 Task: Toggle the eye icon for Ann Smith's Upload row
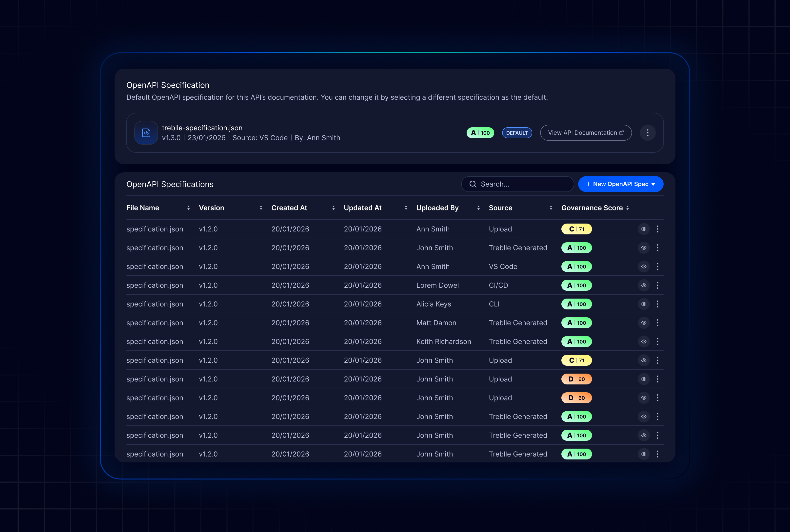pos(643,229)
